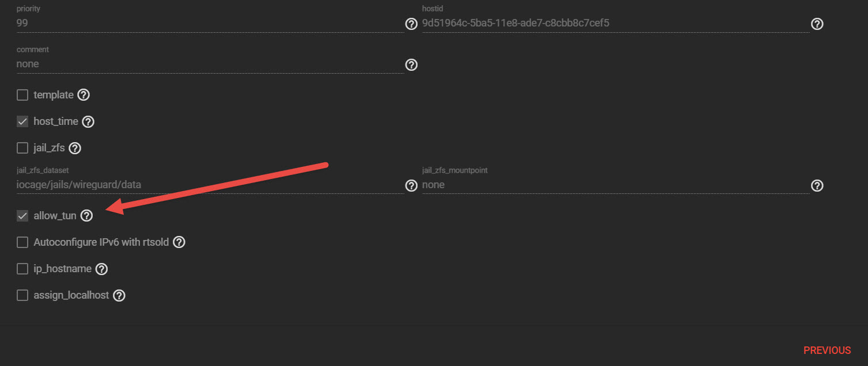Image resolution: width=868 pixels, height=366 pixels.
Task: Open help icon for assign_localhost
Action: pyautogui.click(x=119, y=296)
